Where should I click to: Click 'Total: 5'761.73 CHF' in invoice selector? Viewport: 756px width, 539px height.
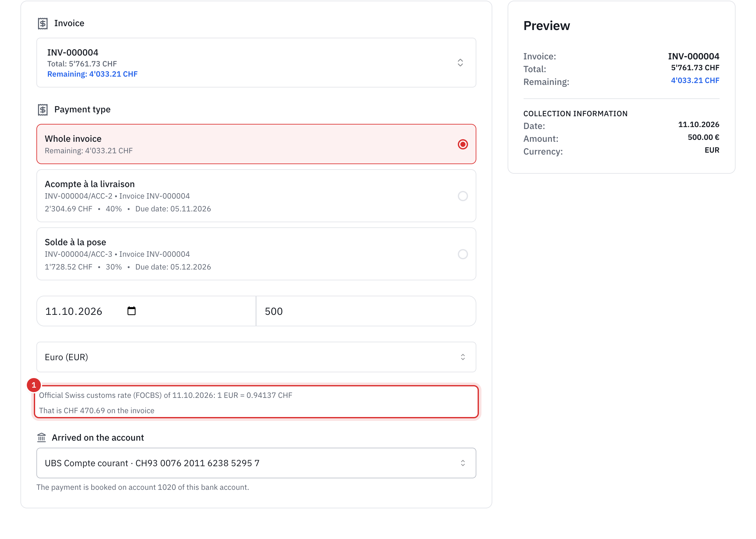click(82, 64)
